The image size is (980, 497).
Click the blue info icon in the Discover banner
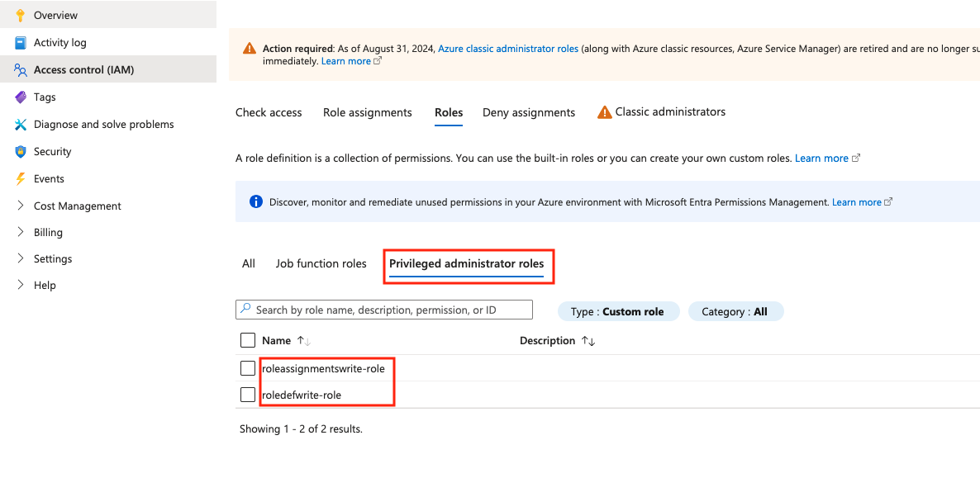pyautogui.click(x=255, y=201)
